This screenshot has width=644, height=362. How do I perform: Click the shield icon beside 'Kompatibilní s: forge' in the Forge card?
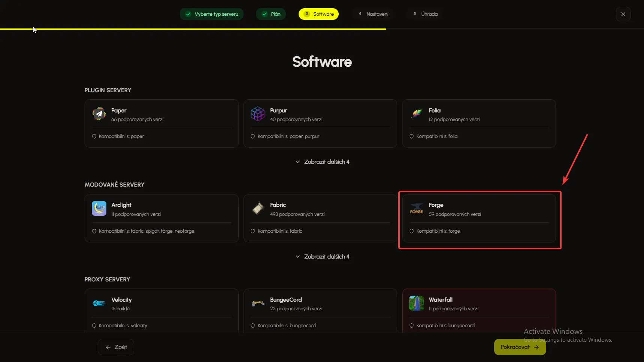[x=412, y=231]
